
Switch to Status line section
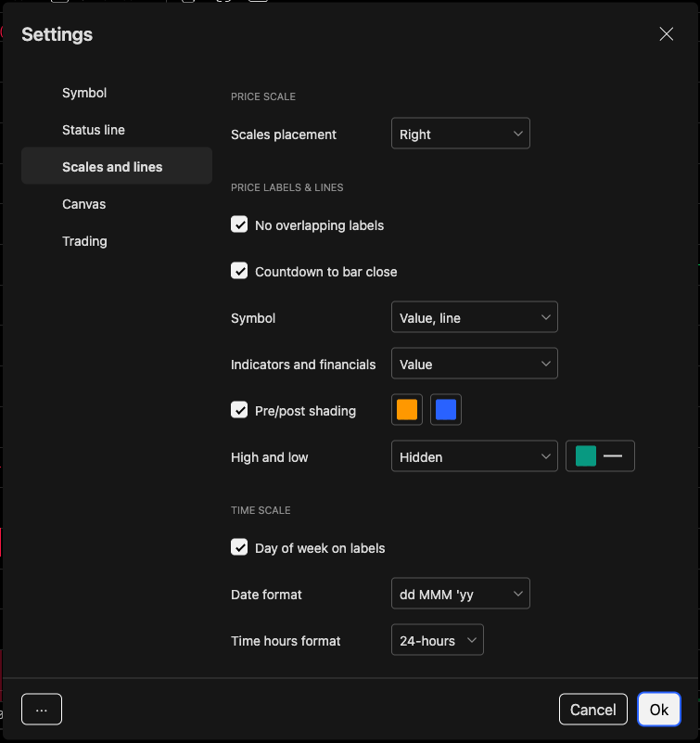click(x=117, y=130)
